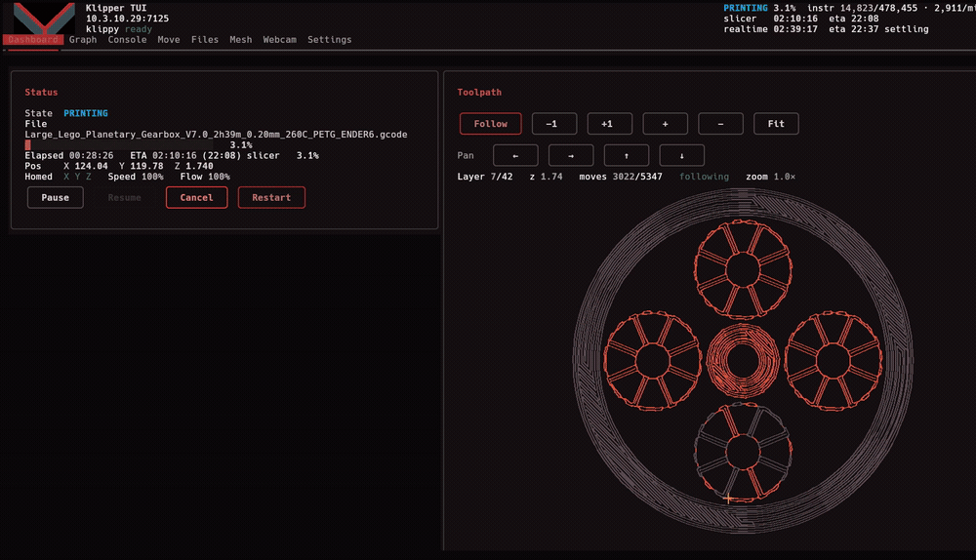976x560 pixels.
Task: Restart the print
Action: click(x=271, y=198)
